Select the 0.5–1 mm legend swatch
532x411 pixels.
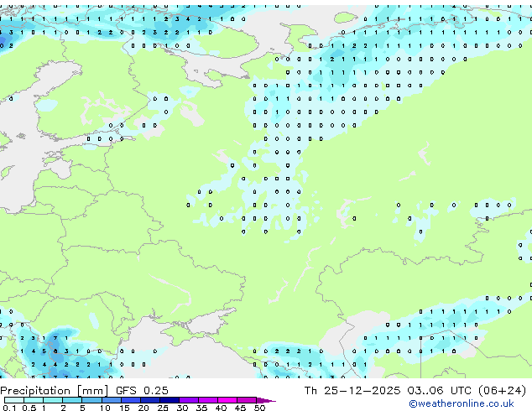click(34, 400)
